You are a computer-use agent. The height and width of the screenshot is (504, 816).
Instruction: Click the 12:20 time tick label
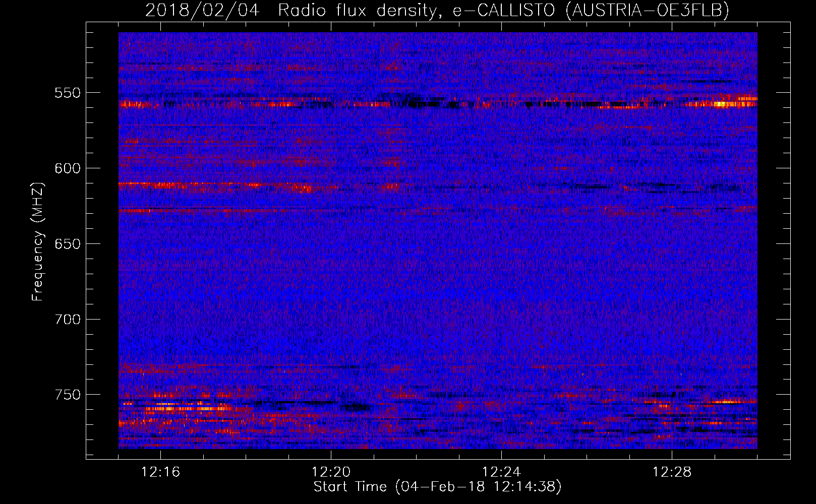pos(331,472)
